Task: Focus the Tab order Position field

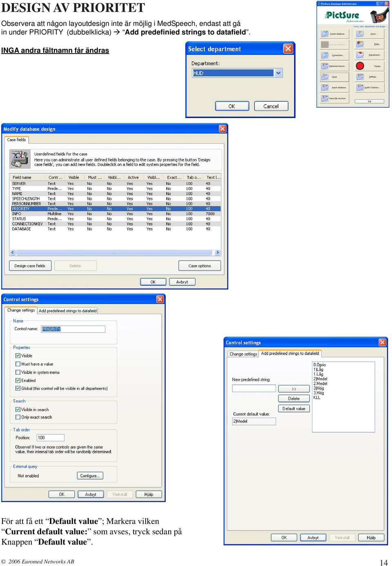Action: 51,438
